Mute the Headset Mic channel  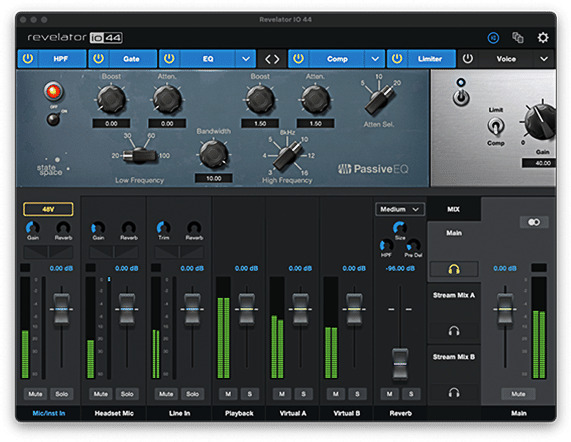101,394
